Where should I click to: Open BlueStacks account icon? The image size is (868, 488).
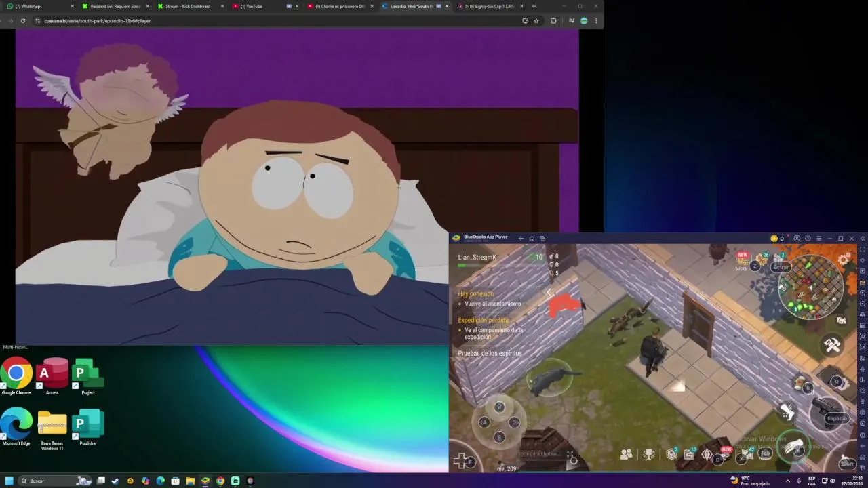[797, 239]
